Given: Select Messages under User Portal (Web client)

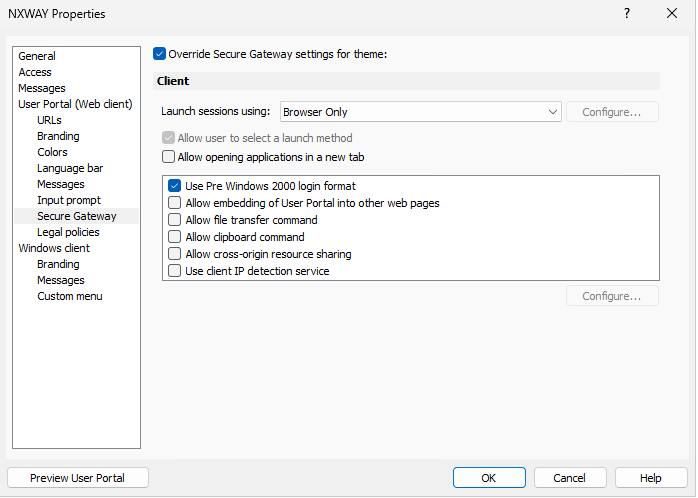Looking at the screenshot, I should (61, 184).
